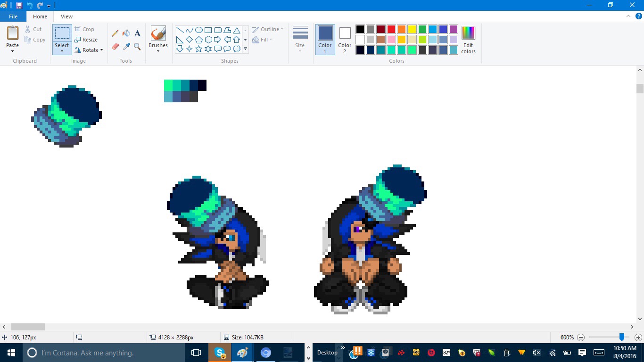Choose the Right arrow shape
Image resolution: width=644 pixels, height=362 pixels.
pos(217,40)
